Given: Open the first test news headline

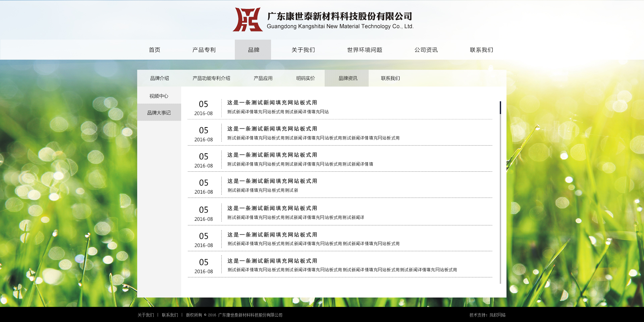Looking at the screenshot, I should point(272,103).
